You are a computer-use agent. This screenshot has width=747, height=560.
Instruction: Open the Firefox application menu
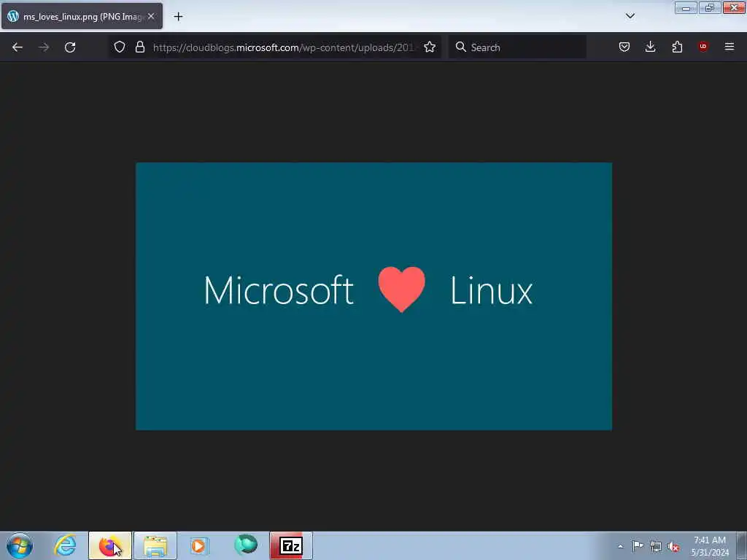pyautogui.click(x=729, y=47)
